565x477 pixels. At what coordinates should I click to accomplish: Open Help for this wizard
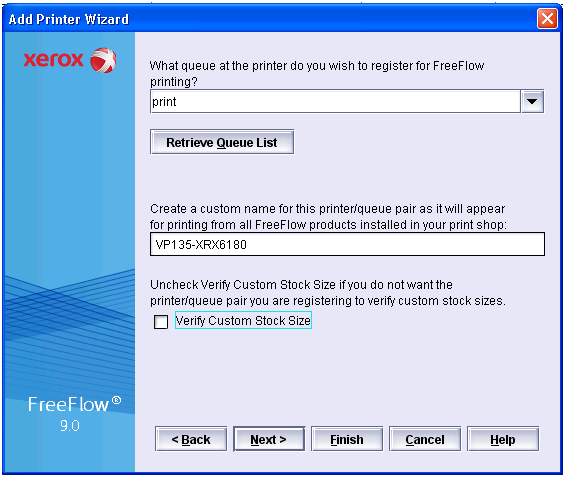pos(503,439)
